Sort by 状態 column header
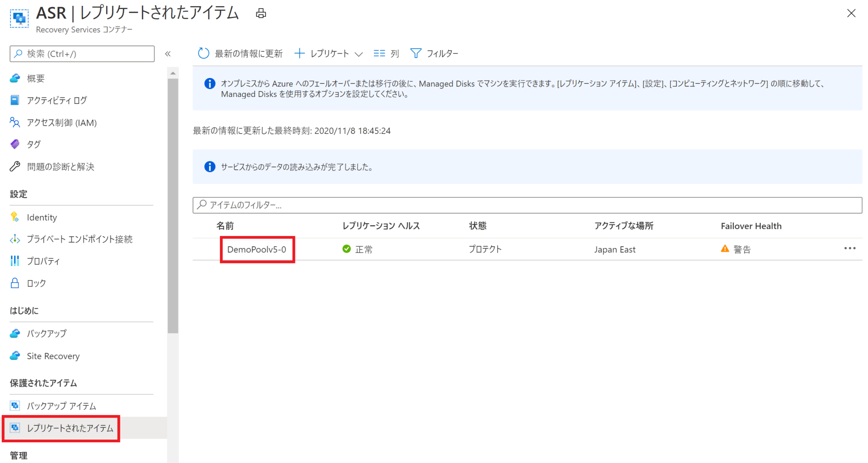 [478, 226]
